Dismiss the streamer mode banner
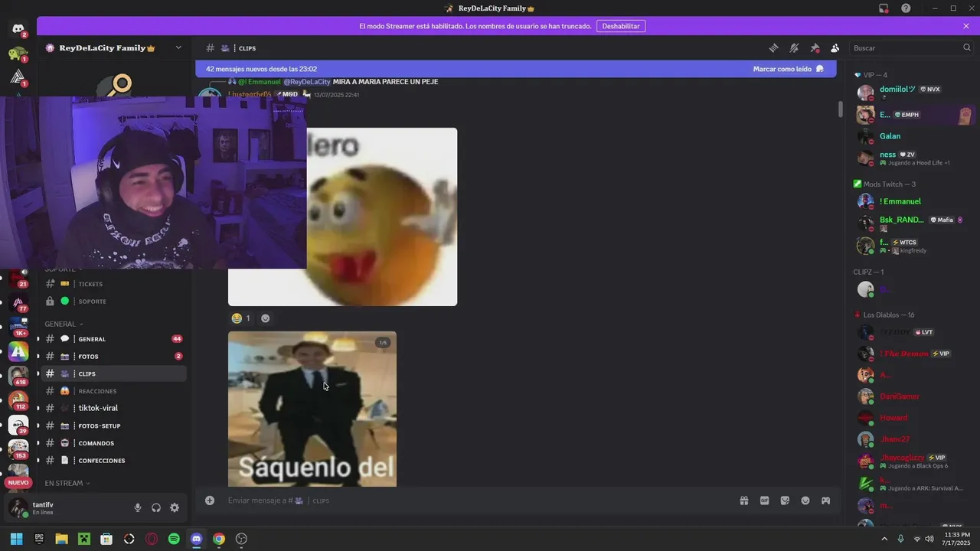The image size is (980, 551). pos(966,26)
